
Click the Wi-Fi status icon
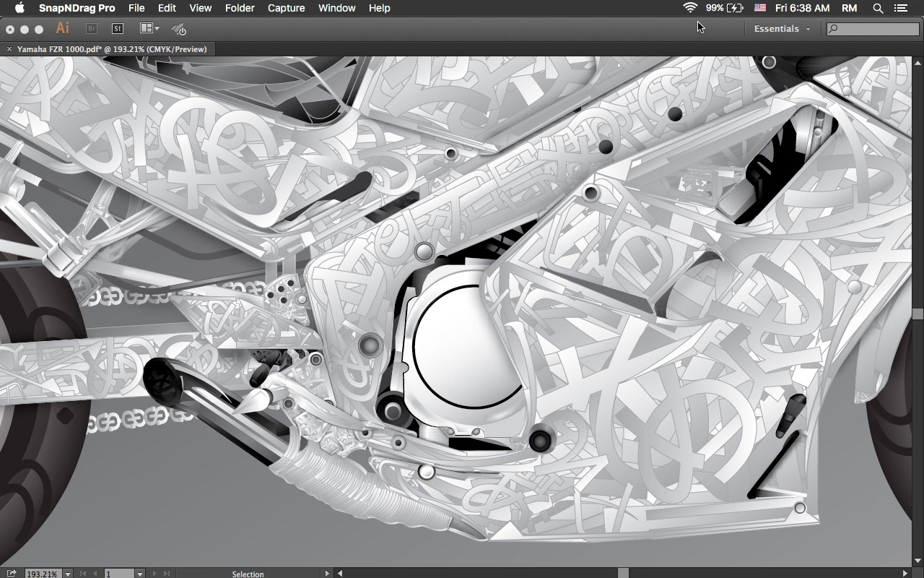click(690, 8)
